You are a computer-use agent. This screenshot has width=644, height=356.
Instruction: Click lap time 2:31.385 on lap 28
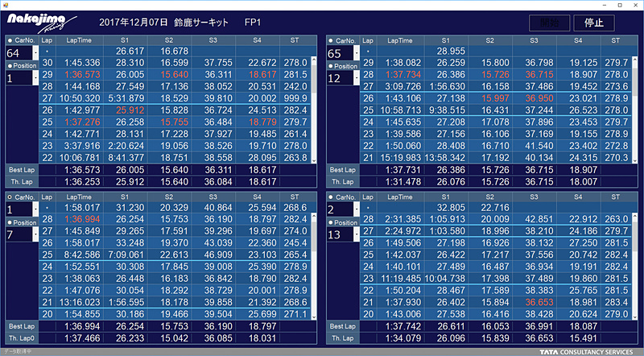click(404, 219)
